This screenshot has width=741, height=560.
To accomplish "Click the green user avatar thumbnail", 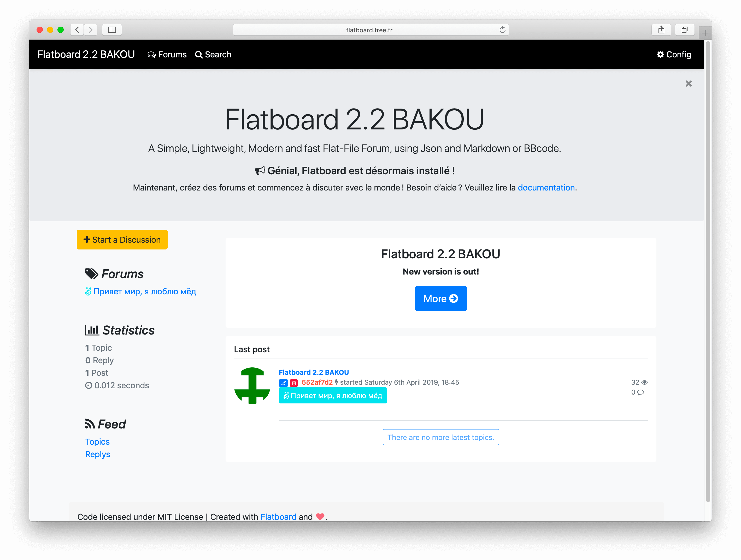I will click(x=252, y=386).
